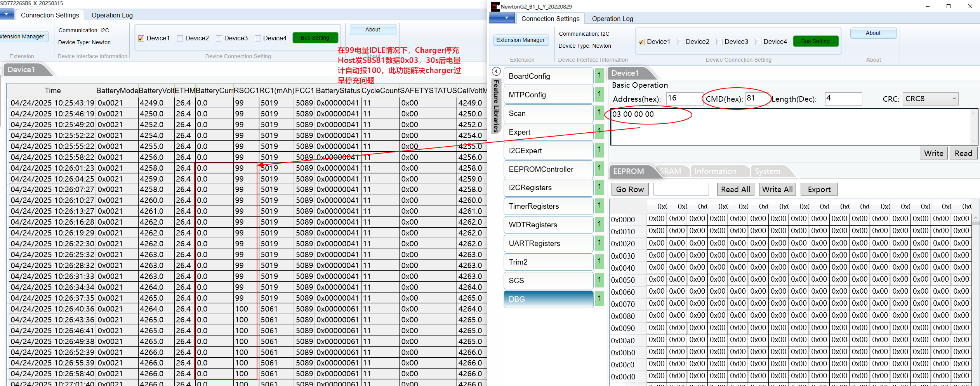The height and width of the screenshot is (386, 980).
Task: Click the Write button
Action: tap(934, 153)
